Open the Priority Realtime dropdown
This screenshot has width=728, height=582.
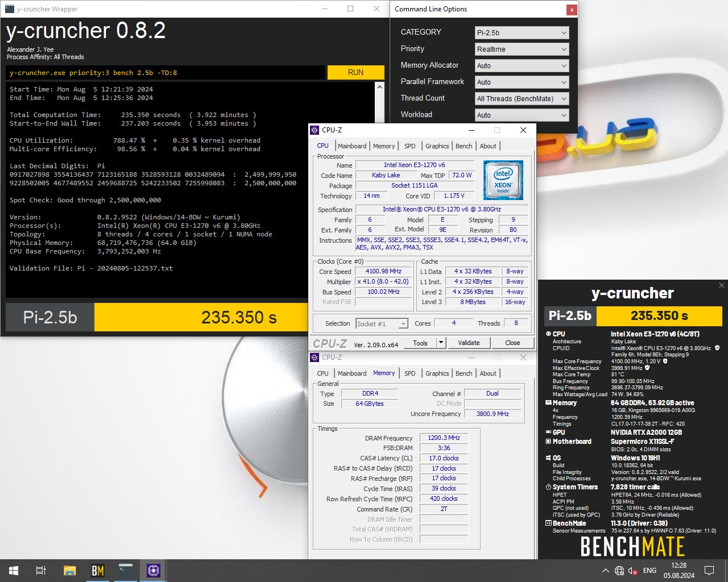point(522,49)
